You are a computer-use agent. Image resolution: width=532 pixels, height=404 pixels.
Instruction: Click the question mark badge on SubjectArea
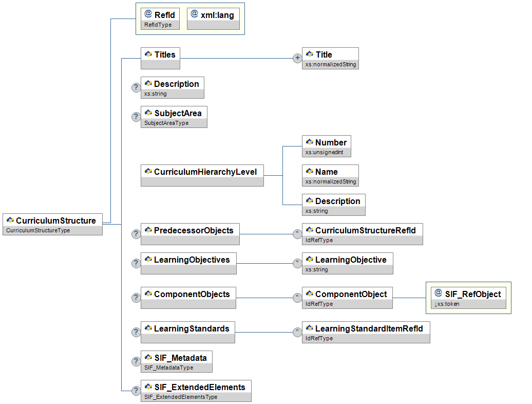coord(136,117)
